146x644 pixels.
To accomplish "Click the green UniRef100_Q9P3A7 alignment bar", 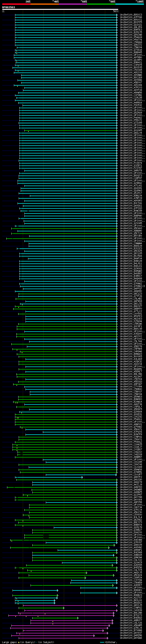I will click(65, 384).
